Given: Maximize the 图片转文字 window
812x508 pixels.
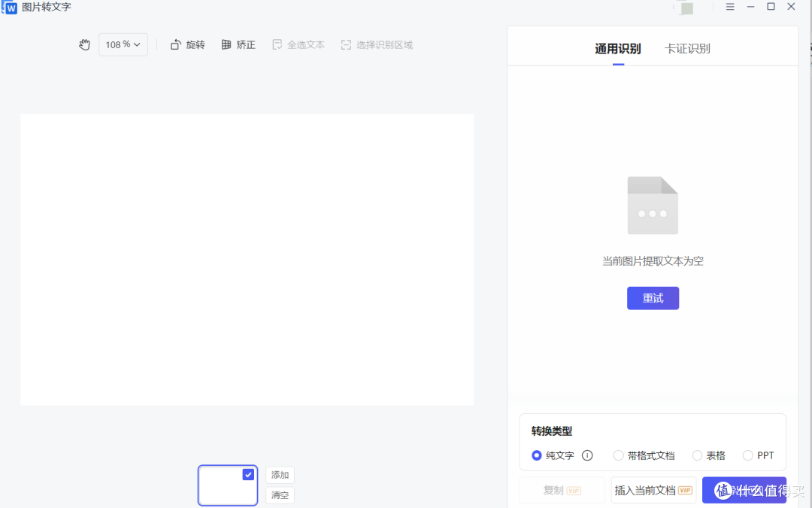Looking at the screenshot, I should (x=771, y=7).
